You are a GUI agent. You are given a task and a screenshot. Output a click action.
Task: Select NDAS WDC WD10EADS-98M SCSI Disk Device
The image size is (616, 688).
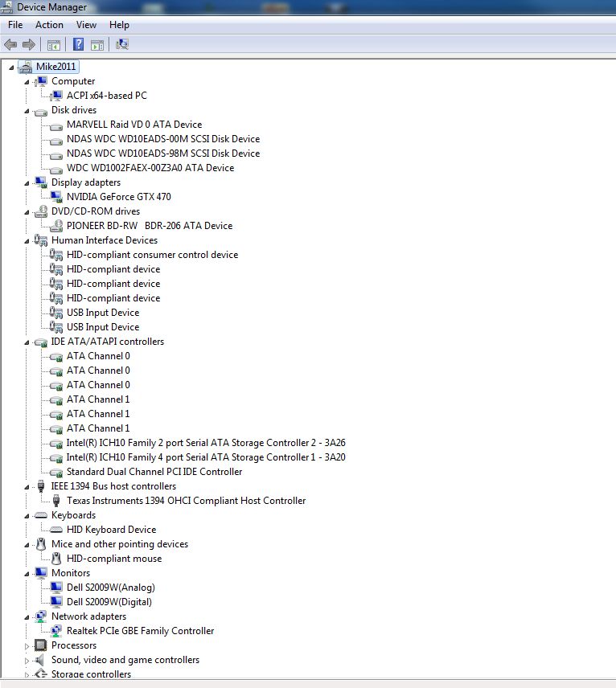tap(163, 154)
